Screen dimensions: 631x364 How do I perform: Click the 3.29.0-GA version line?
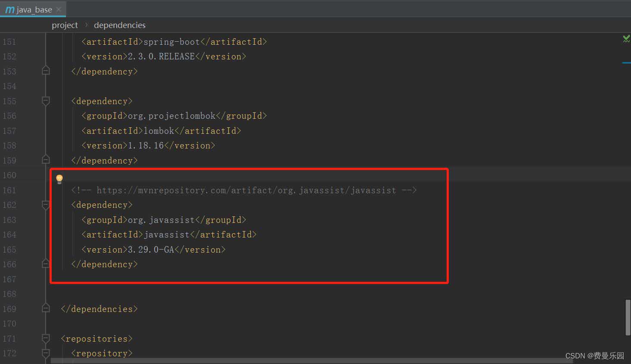coord(153,250)
